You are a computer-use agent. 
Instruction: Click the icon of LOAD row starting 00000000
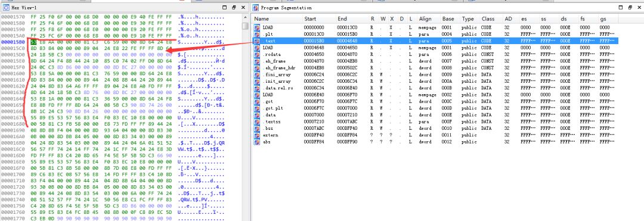click(257, 27)
